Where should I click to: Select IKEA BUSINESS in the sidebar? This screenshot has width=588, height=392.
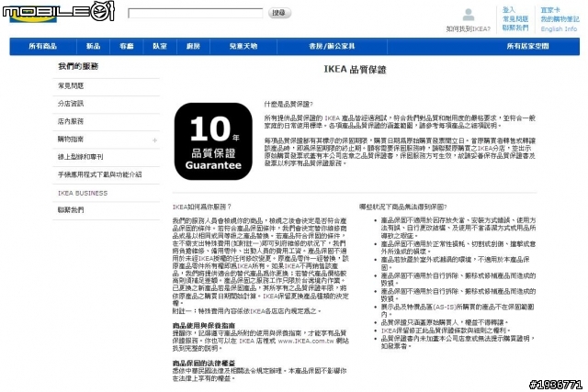click(x=107, y=193)
